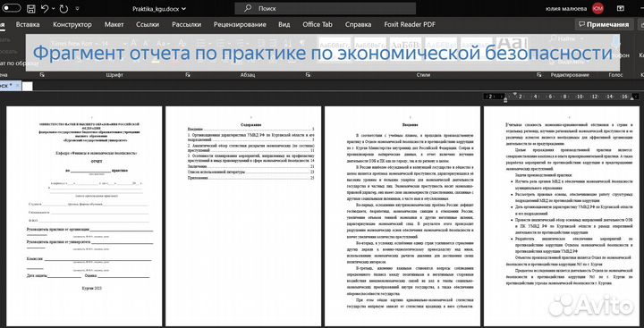This screenshot has width=644, height=328.
Task: Open the Справка tab
Action: coord(358,25)
